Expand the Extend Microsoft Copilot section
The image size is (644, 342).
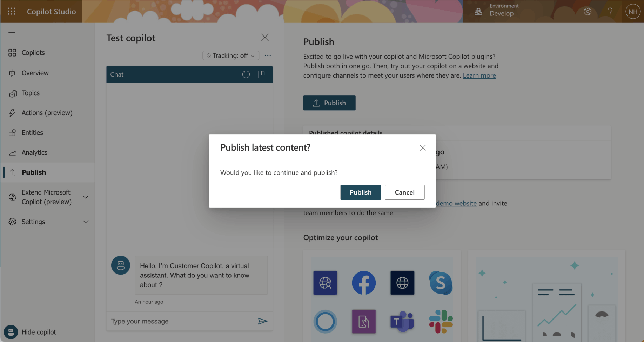pyautogui.click(x=86, y=197)
